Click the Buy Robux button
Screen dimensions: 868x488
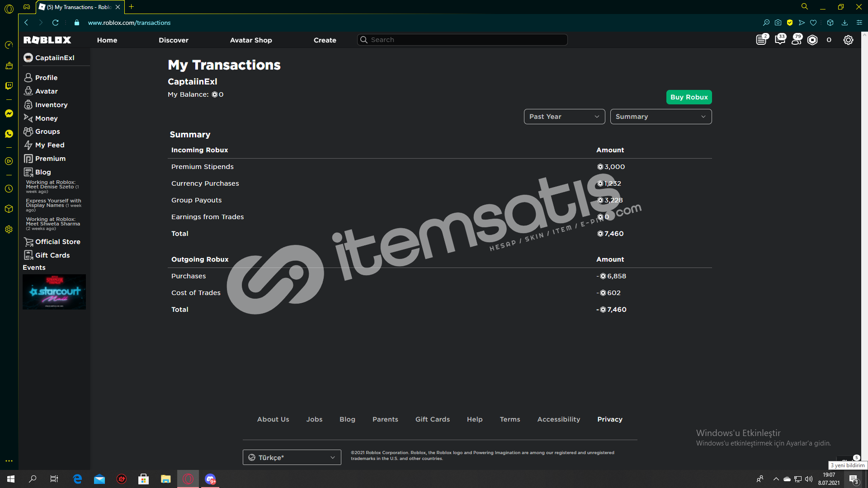coord(689,97)
